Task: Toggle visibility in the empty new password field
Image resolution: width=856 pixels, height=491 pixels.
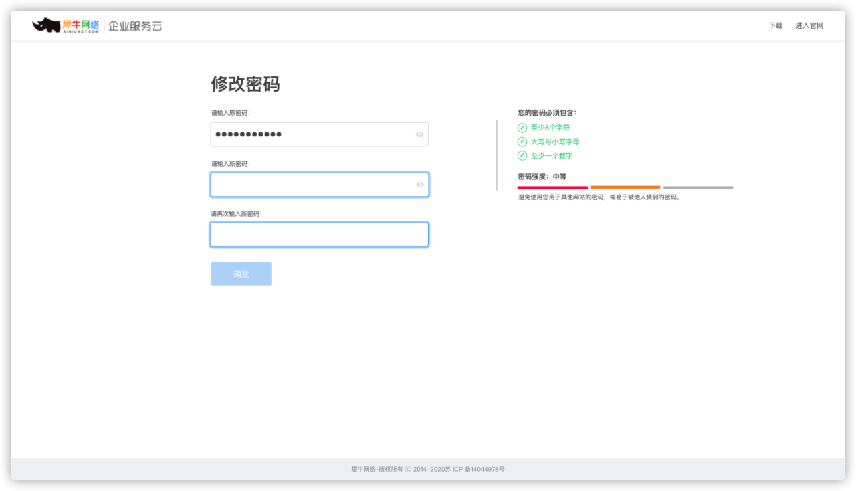Action: coord(420,185)
